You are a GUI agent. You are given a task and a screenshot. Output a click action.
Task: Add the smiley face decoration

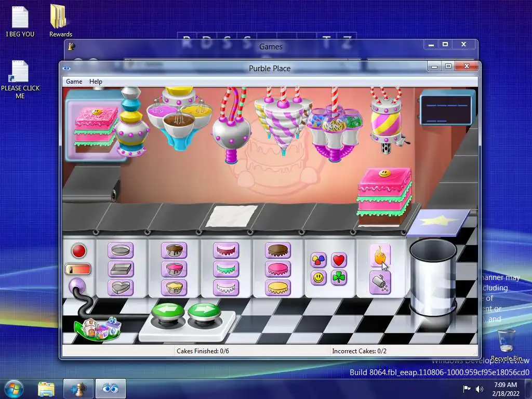point(318,278)
